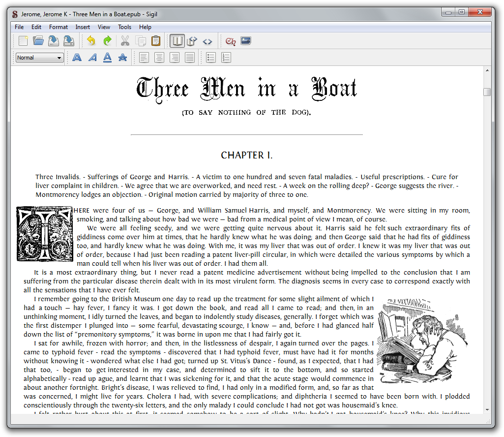Switch to Split View
Screen dimensions: 504x437
click(192, 41)
